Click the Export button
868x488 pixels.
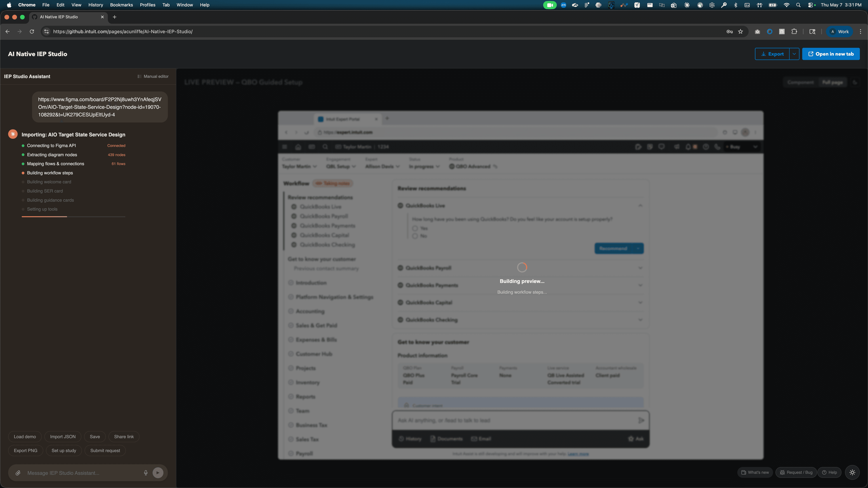772,54
